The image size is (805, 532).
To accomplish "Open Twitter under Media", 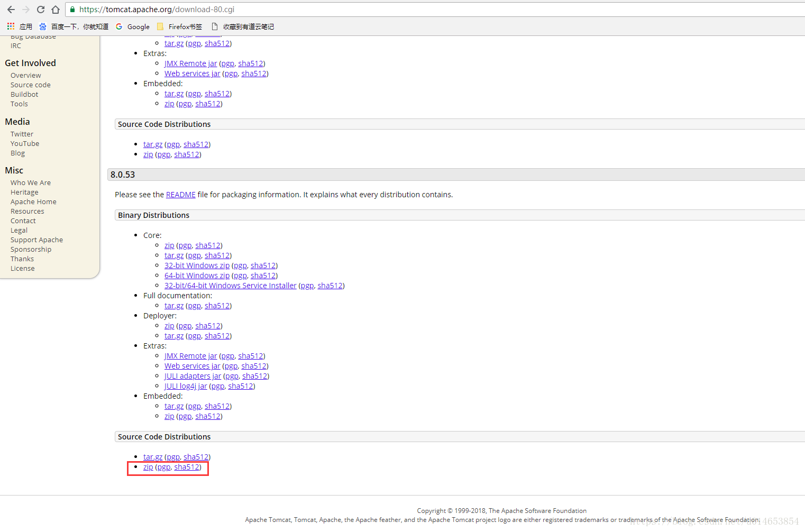I will (22, 134).
